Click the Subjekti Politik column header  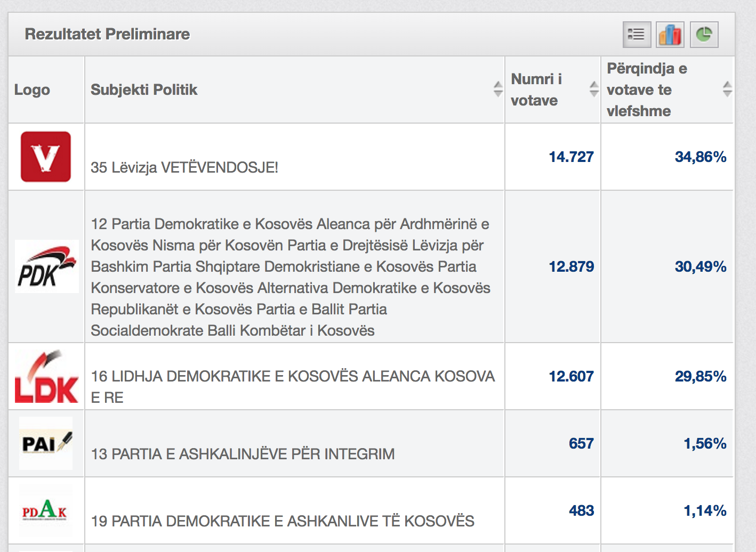pos(144,90)
